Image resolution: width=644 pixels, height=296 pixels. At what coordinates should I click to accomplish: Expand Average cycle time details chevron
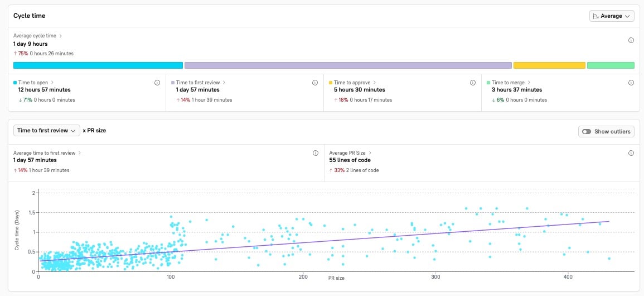pos(61,36)
